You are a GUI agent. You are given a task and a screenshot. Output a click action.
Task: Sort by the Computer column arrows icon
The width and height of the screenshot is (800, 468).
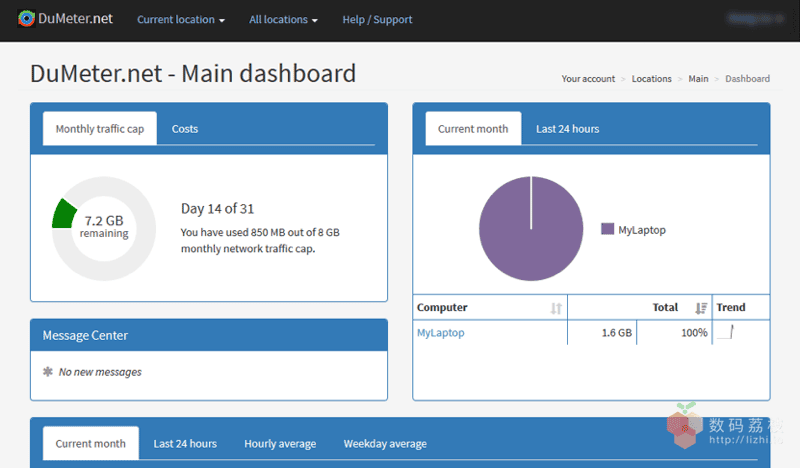click(556, 308)
